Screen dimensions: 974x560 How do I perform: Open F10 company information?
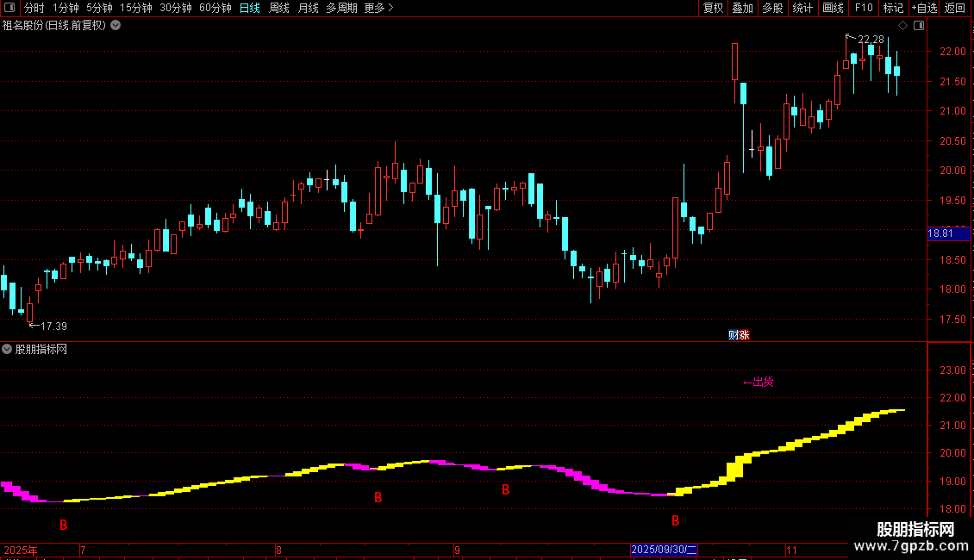click(864, 8)
